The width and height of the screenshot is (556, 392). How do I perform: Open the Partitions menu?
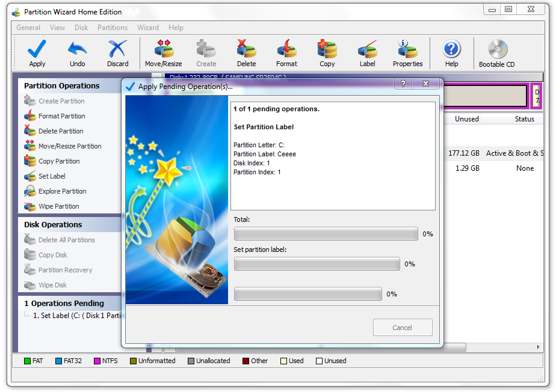pos(113,28)
